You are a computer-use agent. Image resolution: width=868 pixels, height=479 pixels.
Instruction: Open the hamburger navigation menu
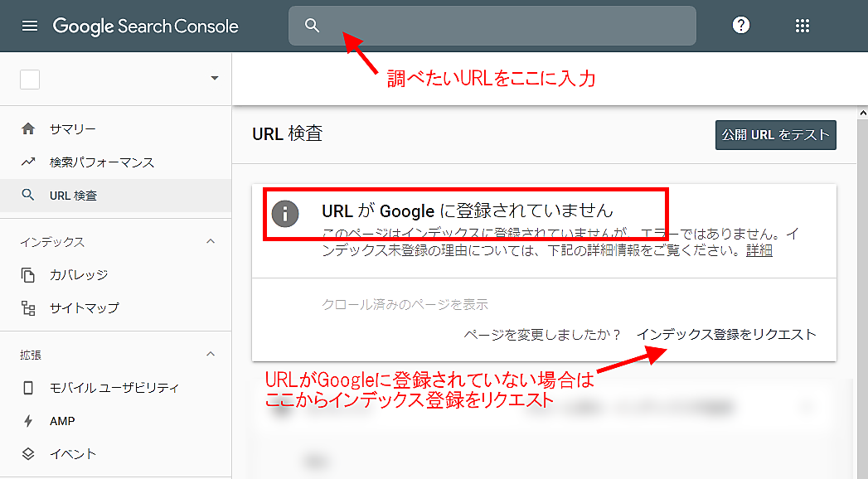coord(30,26)
